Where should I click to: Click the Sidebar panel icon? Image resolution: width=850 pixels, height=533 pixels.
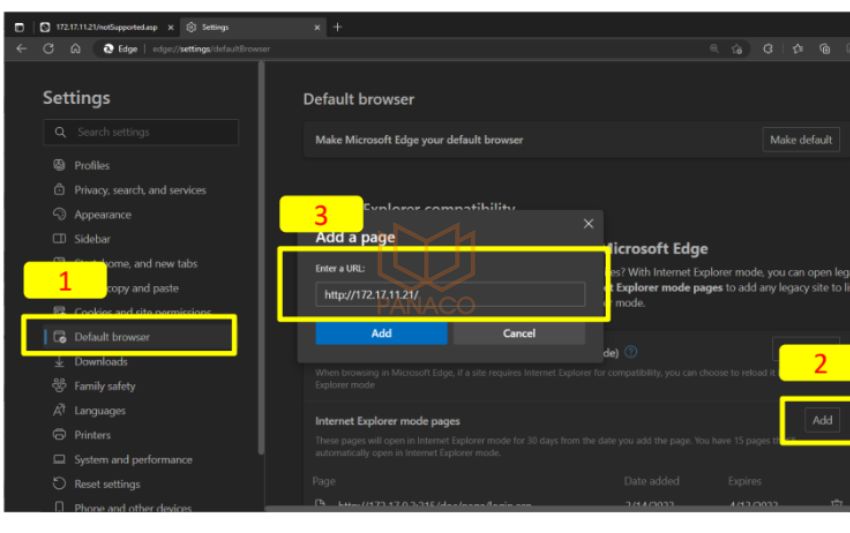click(59, 239)
